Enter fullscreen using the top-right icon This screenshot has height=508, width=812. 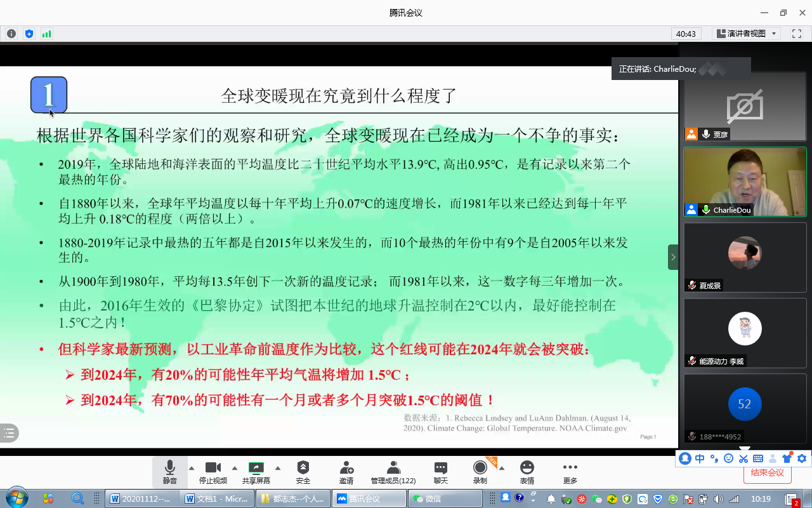pos(796,34)
